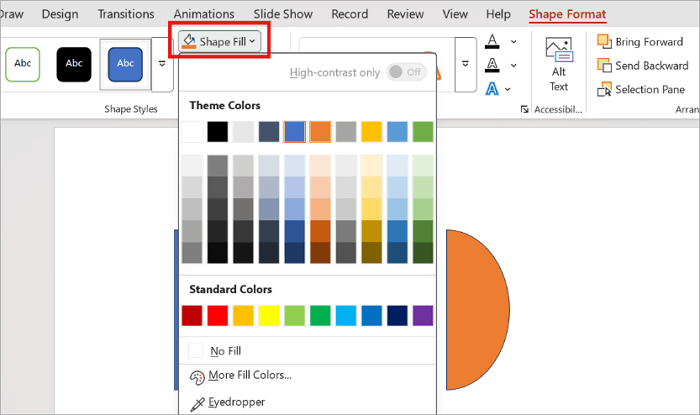Image resolution: width=700 pixels, height=415 pixels.
Task: Click the No Fill empty box icon
Action: tap(196, 351)
